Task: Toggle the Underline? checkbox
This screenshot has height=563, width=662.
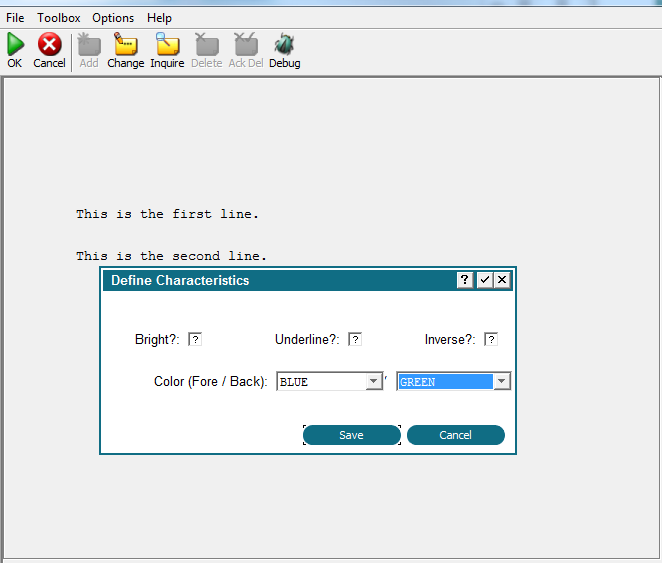Action: (x=355, y=339)
